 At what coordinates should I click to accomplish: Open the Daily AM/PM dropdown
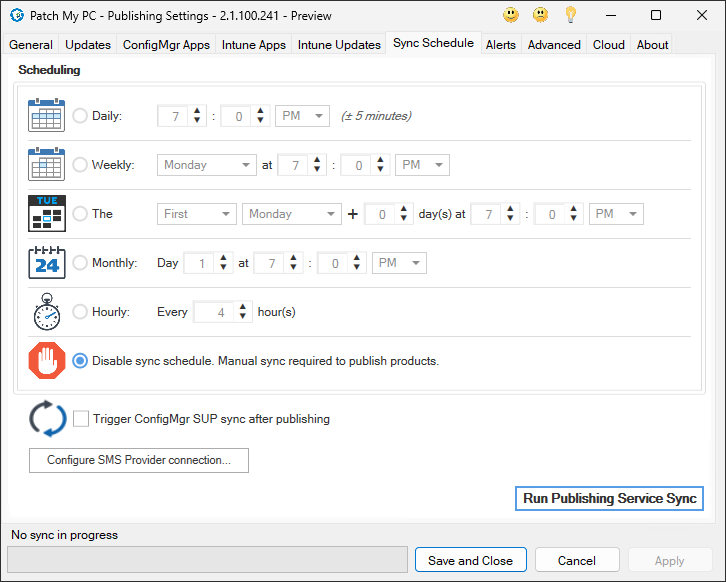302,116
